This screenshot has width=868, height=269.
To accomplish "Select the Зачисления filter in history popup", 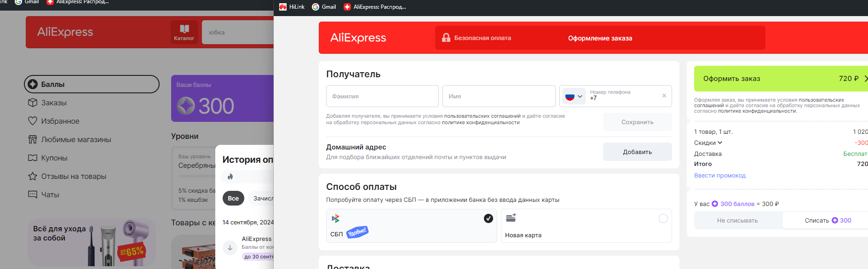I will 261,198.
